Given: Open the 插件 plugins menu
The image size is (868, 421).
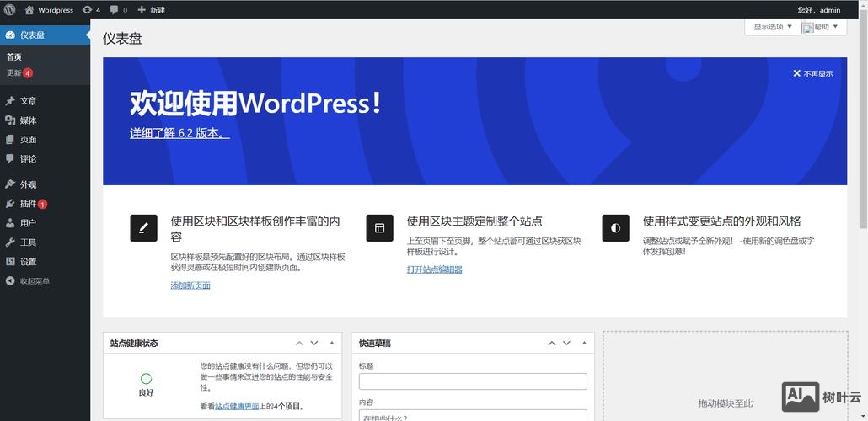Looking at the screenshot, I should (x=45, y=204).
